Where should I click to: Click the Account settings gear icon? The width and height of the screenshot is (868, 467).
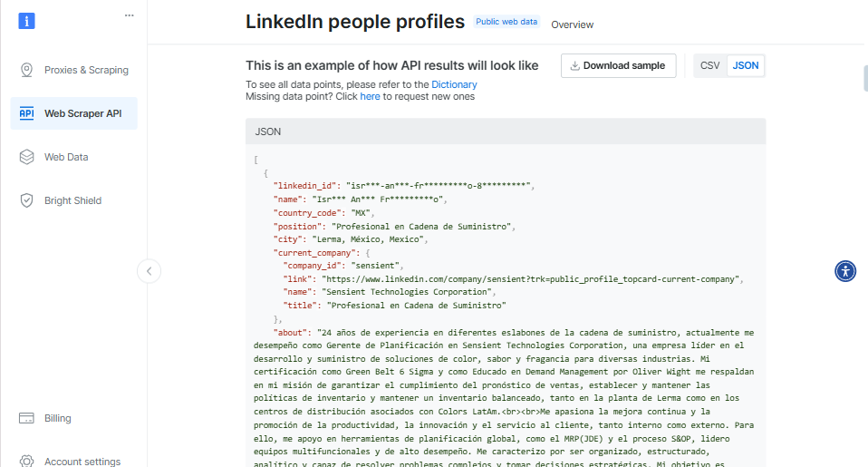[x=26, y=461]
